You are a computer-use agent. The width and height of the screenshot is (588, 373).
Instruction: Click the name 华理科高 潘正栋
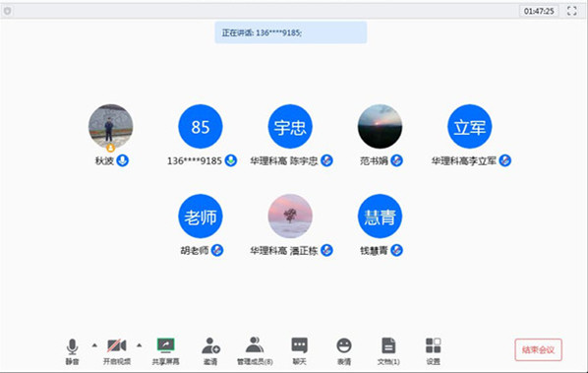[284, 251]
